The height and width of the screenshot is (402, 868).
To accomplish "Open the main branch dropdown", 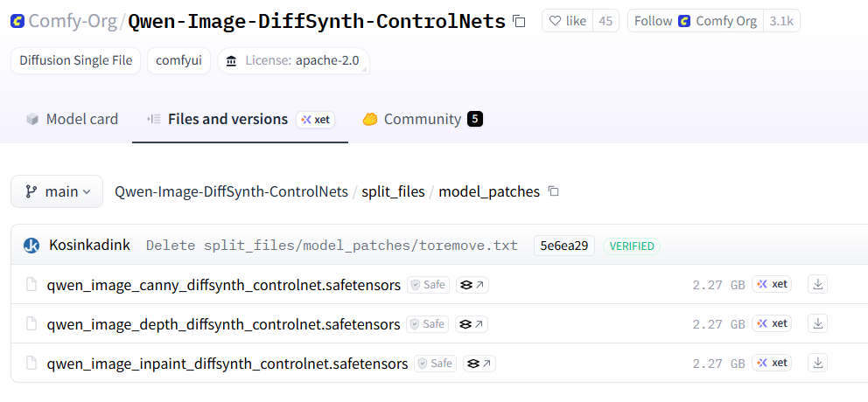I will (x=57, y=191).
